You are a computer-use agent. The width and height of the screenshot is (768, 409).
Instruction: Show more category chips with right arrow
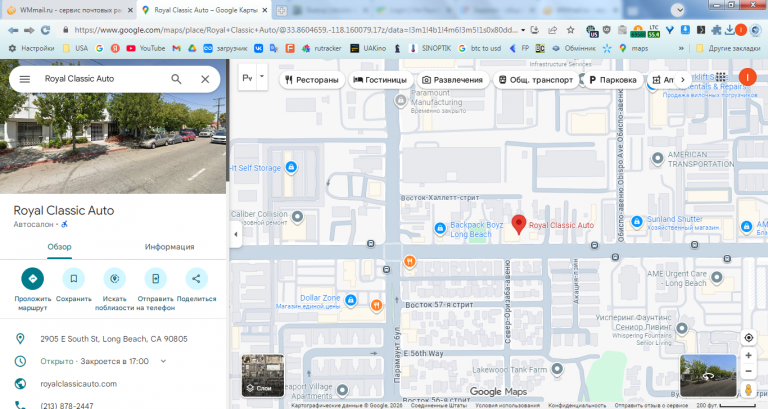682,80
